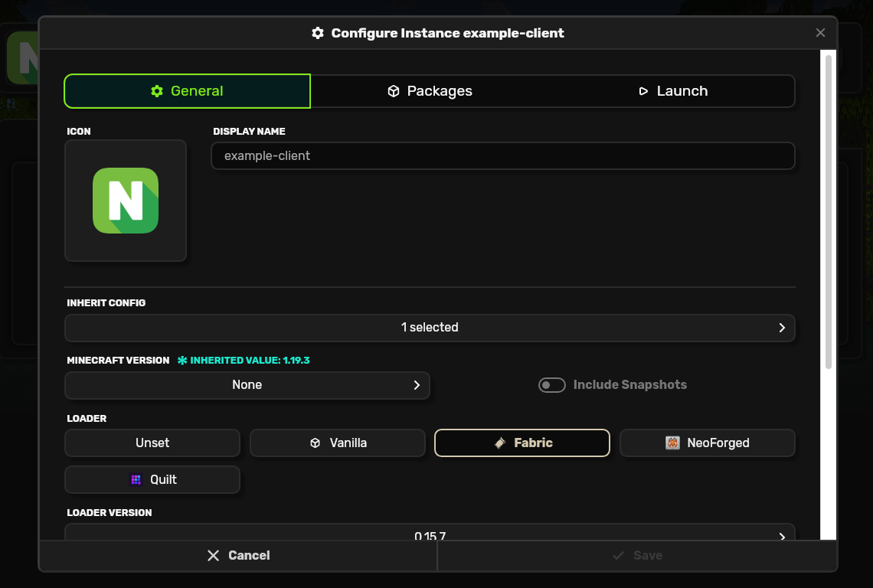This screenshot has height=588, width=873.
Task: Click the Display Name text field
Action: (x=502, y=156)
